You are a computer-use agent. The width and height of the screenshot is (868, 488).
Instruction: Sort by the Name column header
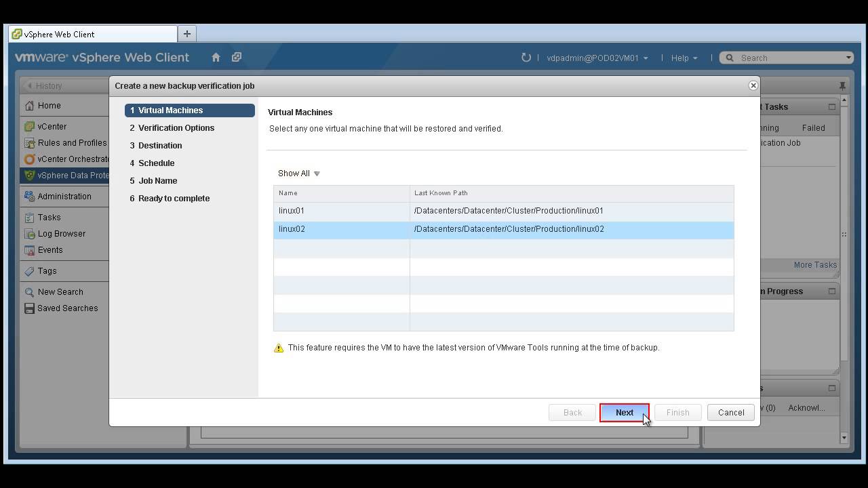[x=342, y=193]
